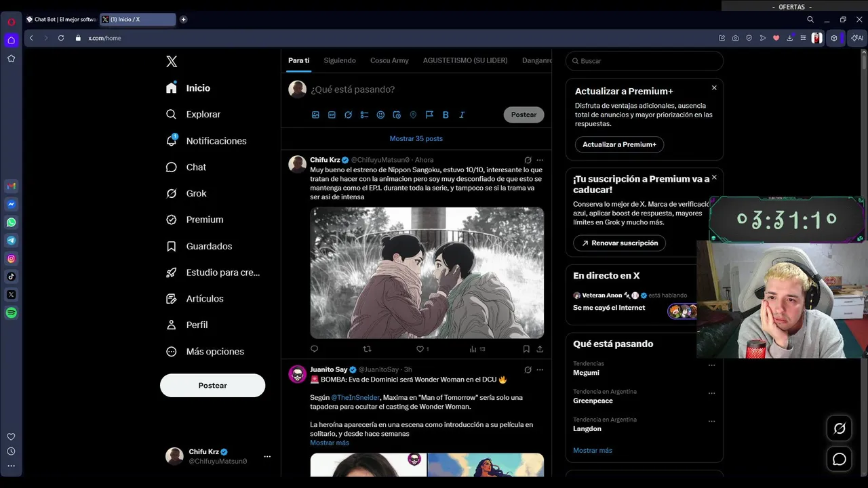Viewport: 868px width, 488px height.
Task: Show more trends with Mostrar más
Action: click(x=593, y=450)
